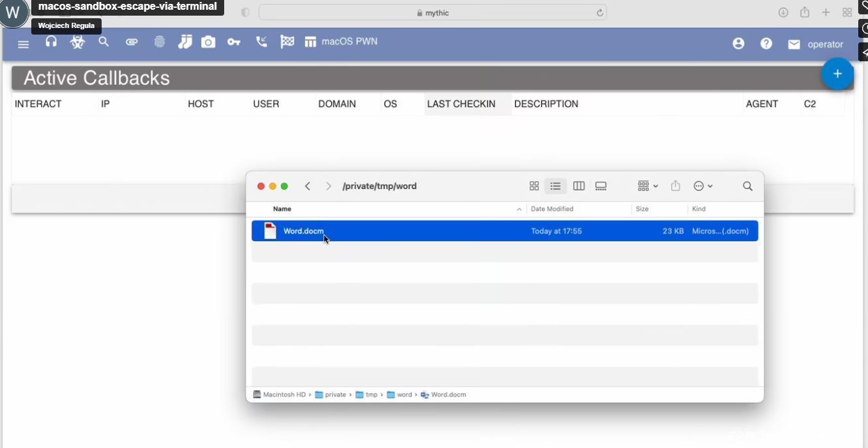This screenshot has width=868, height=448.
Task: Open Screenshots via camera icon
Action: click(x=208, y=42)
